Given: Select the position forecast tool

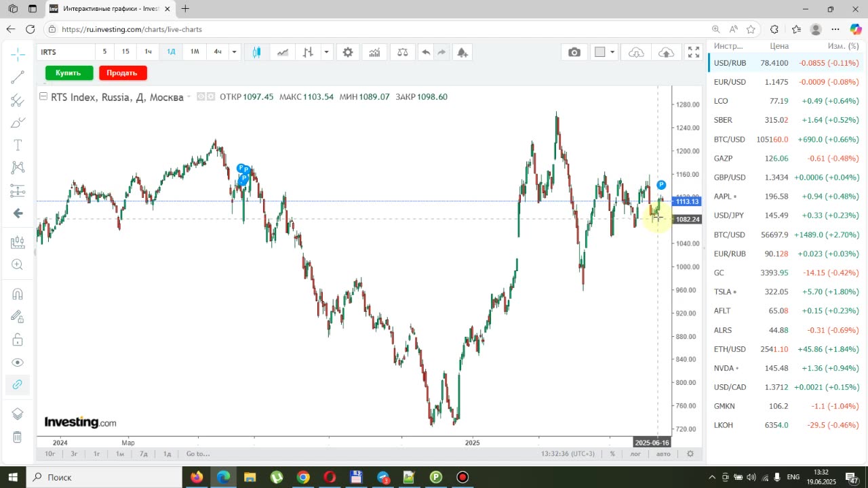Looking at the screenshot, I should [x=18, y=190].
